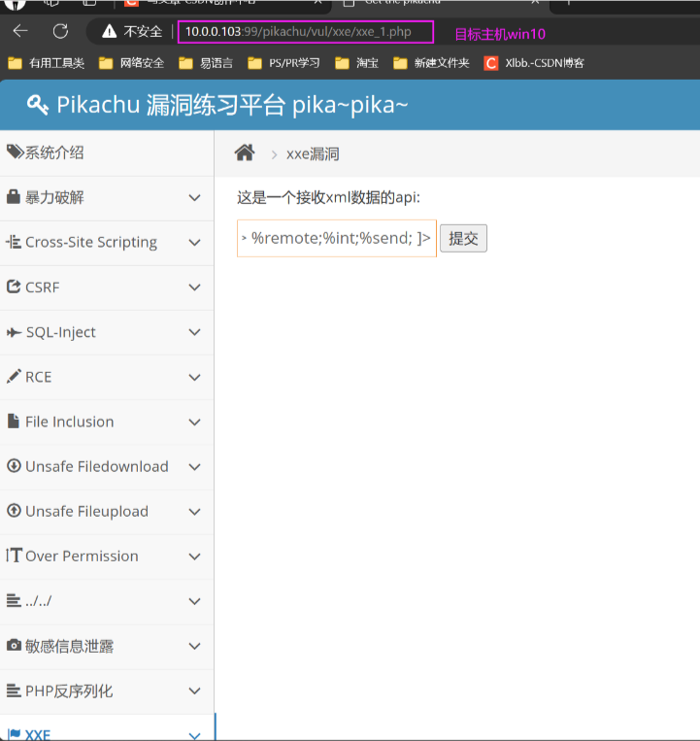The height and width of the screenshot is (741, 700).
Task: Click the Cross-Site Scripting label
Action: [91, 242]
